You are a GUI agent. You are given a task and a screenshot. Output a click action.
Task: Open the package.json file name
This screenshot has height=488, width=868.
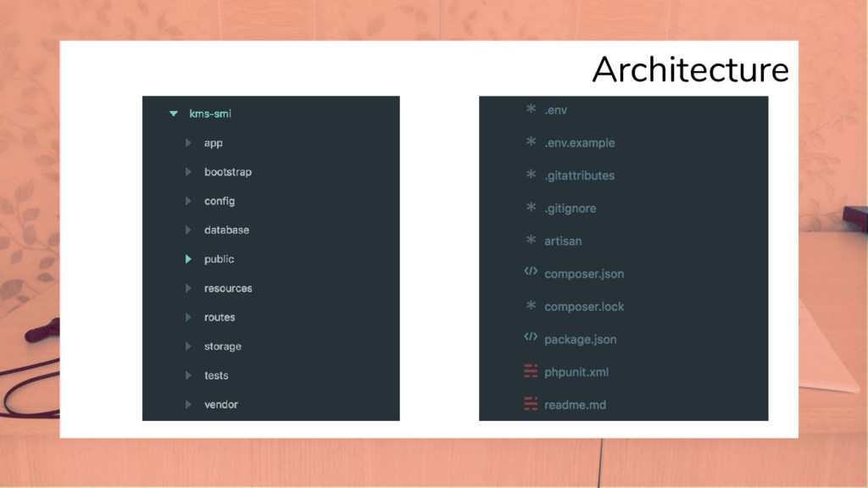580,340
